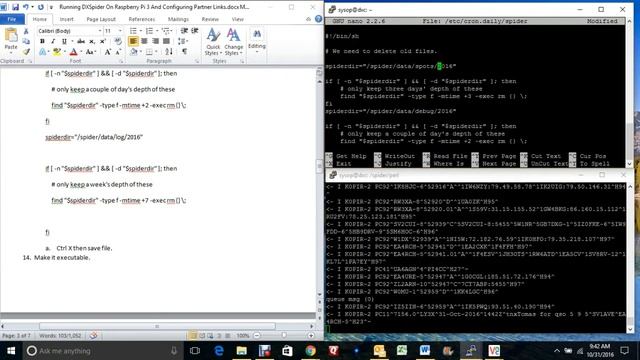Click the Ask me anything search box
This screenshot has width=640, height=360.
click(x=102, y=351)
